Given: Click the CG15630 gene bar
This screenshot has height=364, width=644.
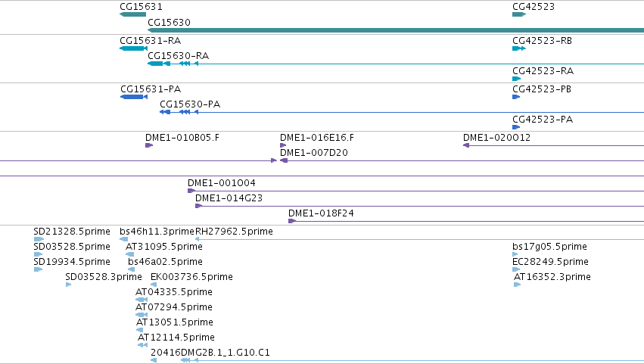Looking at the screenshot, I should point(396,30).
